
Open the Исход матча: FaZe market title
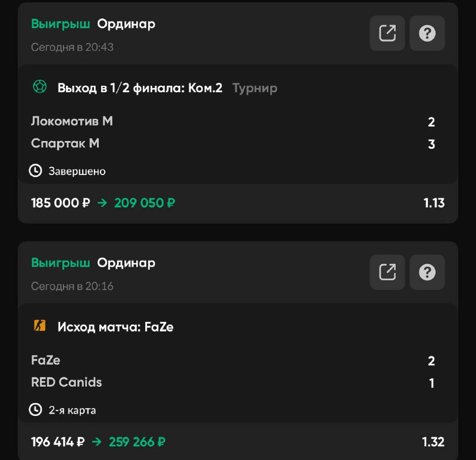coord(115,327)
